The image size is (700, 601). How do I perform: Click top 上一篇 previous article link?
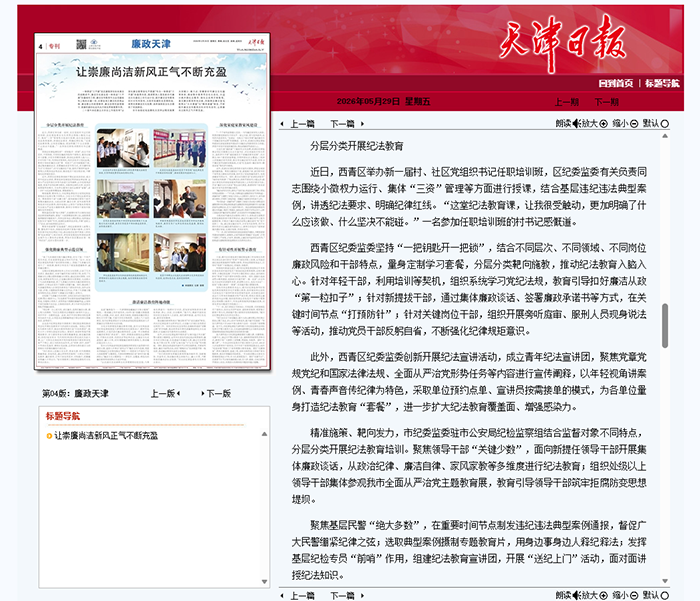302,124
